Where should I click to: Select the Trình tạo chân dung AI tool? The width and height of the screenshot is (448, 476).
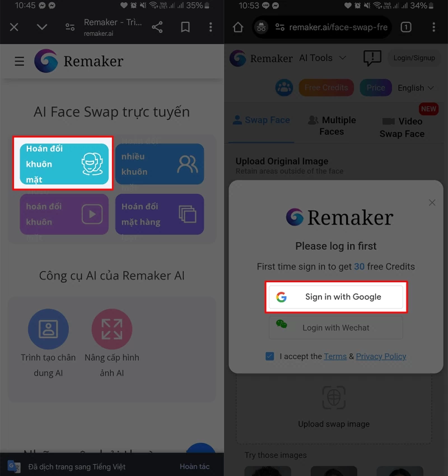coord(48,343)
